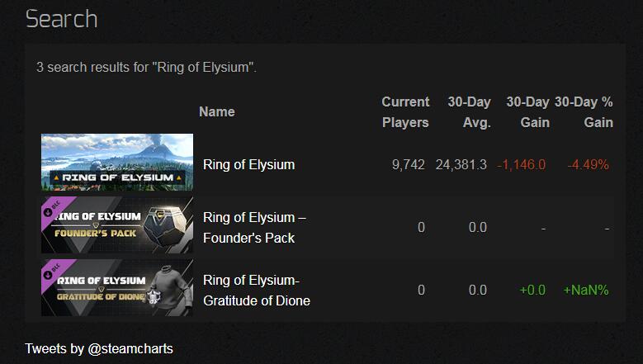The width and height of the screenshot is (643, 364).
Task: Open the Ring of Elysium title link
Action: [248, 164]
